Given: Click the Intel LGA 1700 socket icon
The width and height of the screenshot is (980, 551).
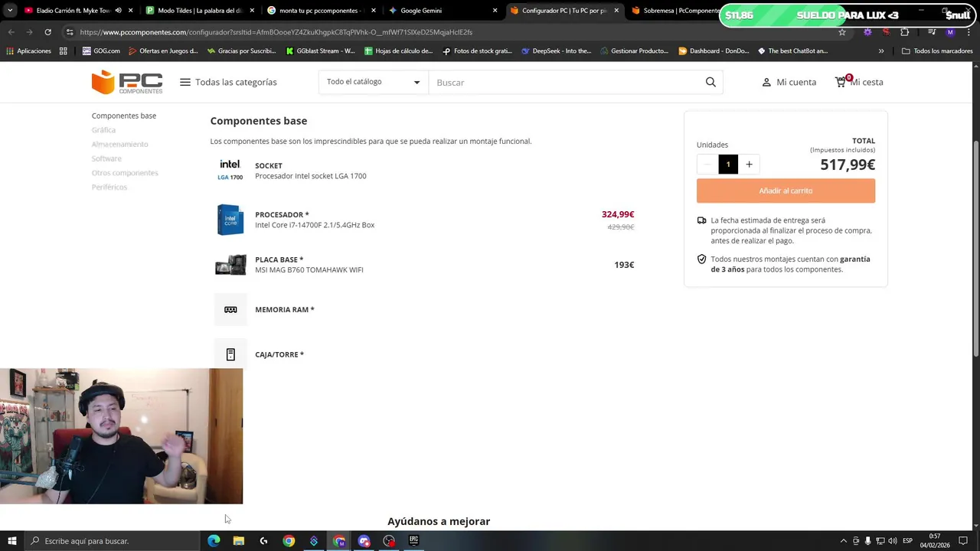Looking at the screenshot, I should [x=230, y=170].
